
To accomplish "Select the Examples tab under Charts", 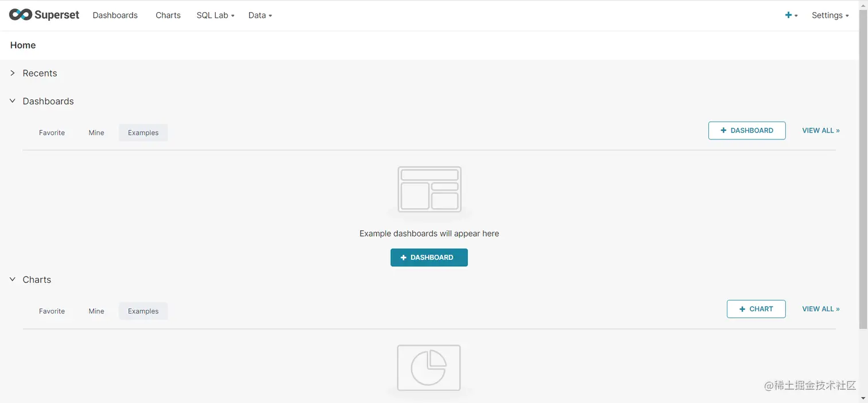I will point(143,311).
